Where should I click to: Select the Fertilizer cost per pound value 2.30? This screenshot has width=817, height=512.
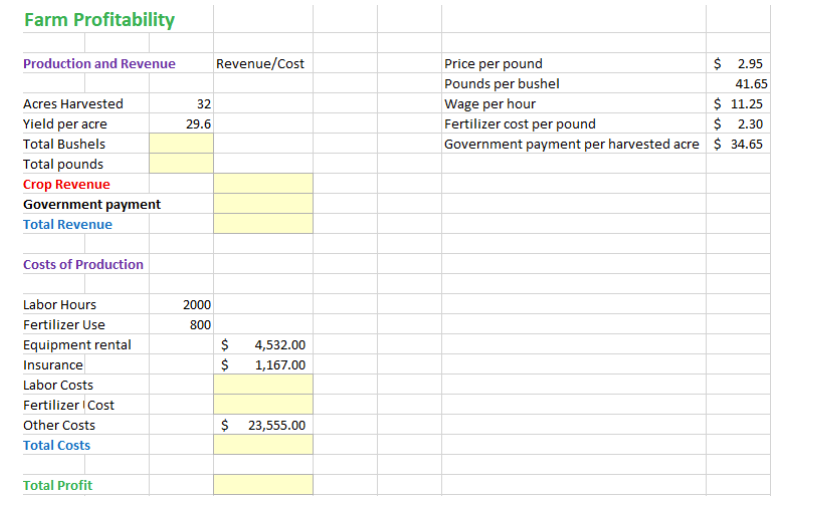(x=738, y=124)
